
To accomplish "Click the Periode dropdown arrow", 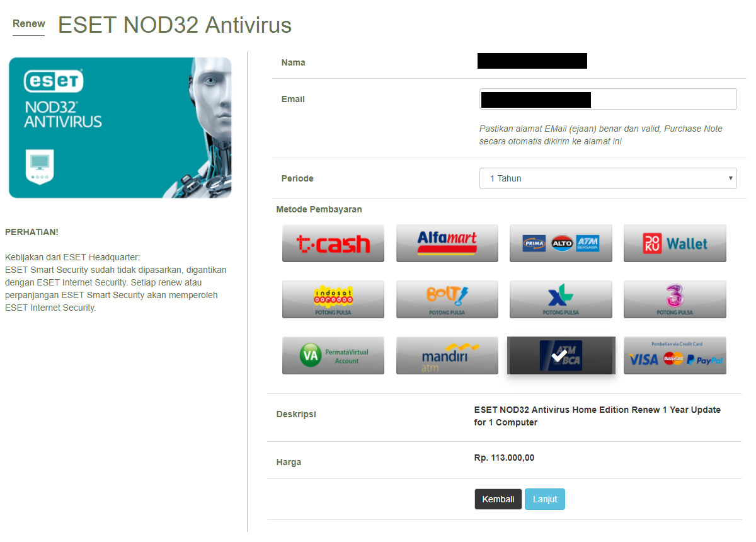I will (730, 178).
